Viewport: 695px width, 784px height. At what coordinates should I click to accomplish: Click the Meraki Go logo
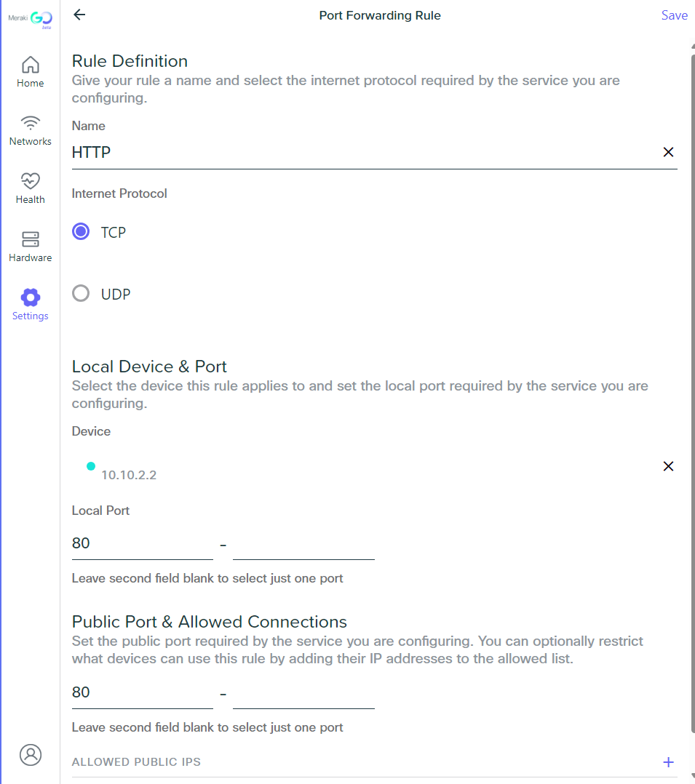point(30,17)
